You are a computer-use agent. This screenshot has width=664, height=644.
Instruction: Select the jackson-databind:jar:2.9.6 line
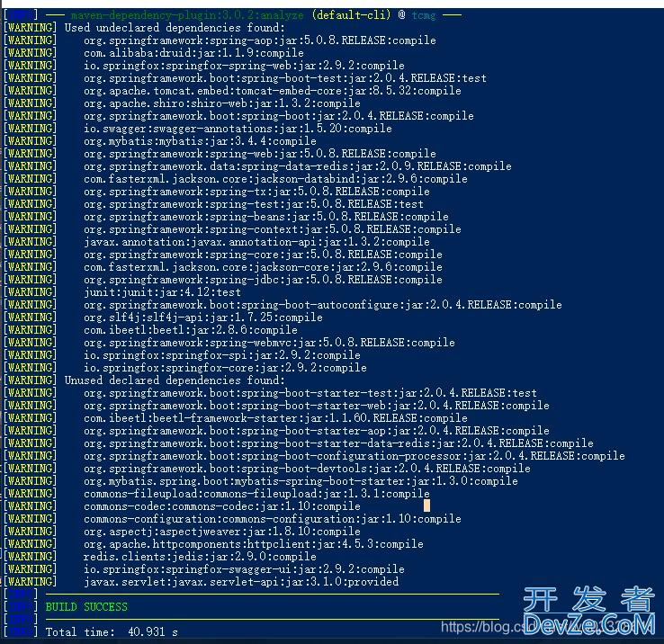coord(275,179)
